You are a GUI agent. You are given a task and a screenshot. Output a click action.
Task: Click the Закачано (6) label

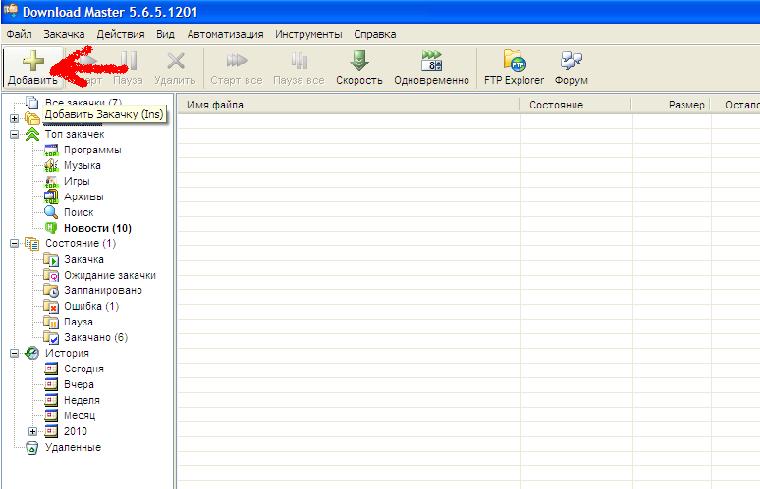96,337
